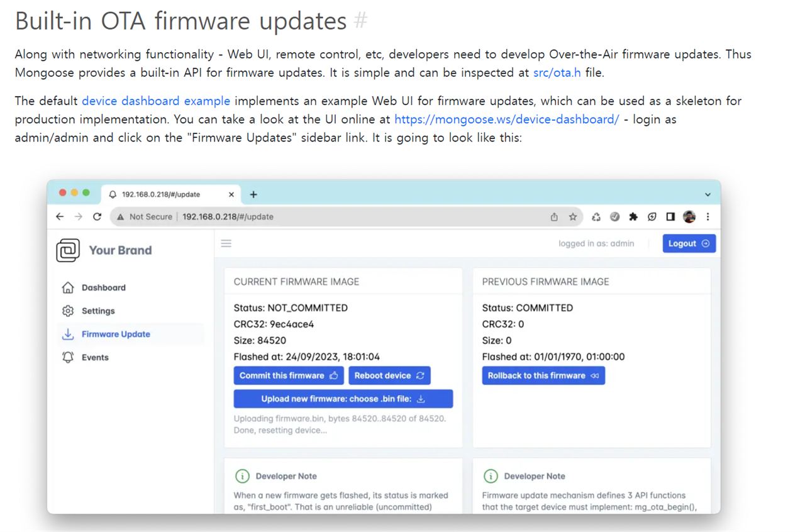
Task: Click Rollback to this firmware button
Action: tap(543, 375)
